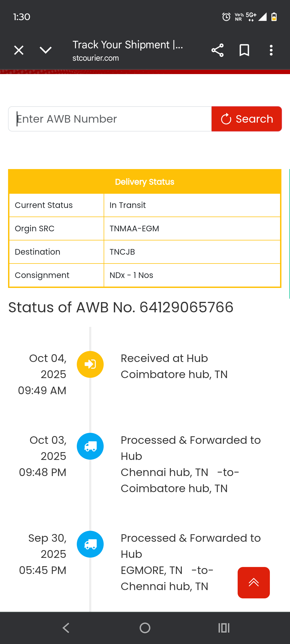Tap the share icon
290x644 pixels.
click(217, 50)
